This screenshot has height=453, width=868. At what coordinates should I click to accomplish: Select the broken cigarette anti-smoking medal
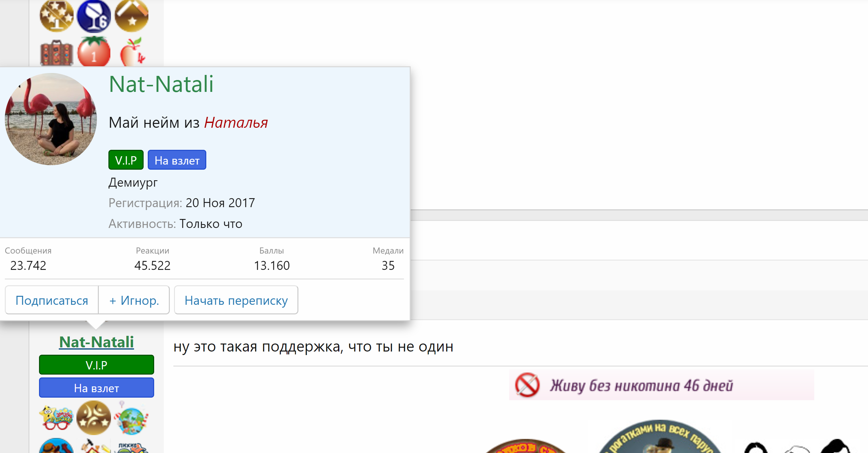click(x=131, y=15)
